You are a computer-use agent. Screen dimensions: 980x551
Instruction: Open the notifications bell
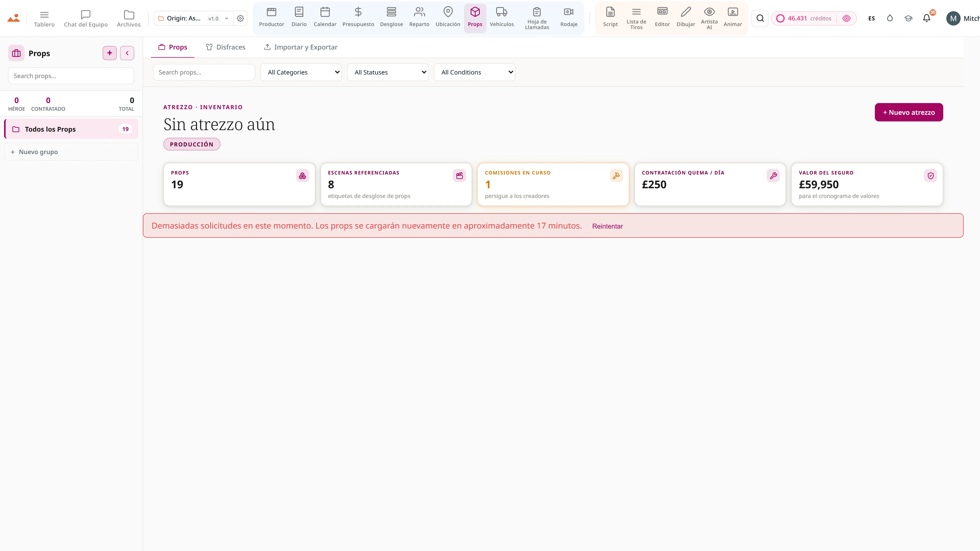point(926,18)
